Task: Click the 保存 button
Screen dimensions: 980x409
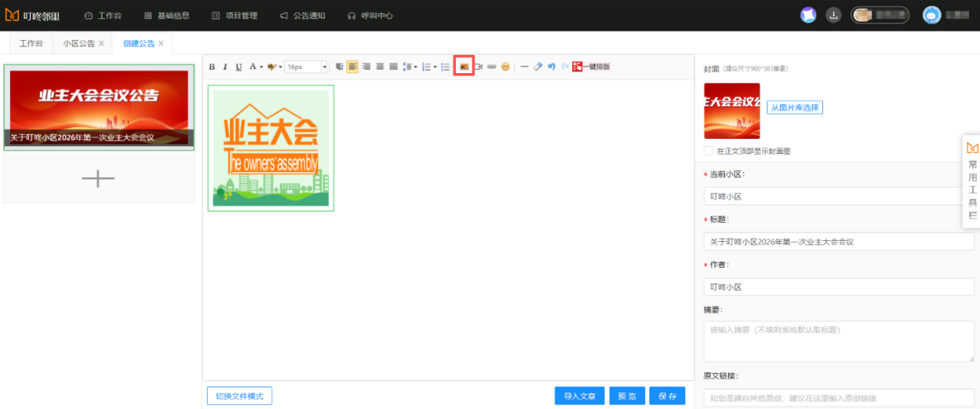Action: point(667,397)
